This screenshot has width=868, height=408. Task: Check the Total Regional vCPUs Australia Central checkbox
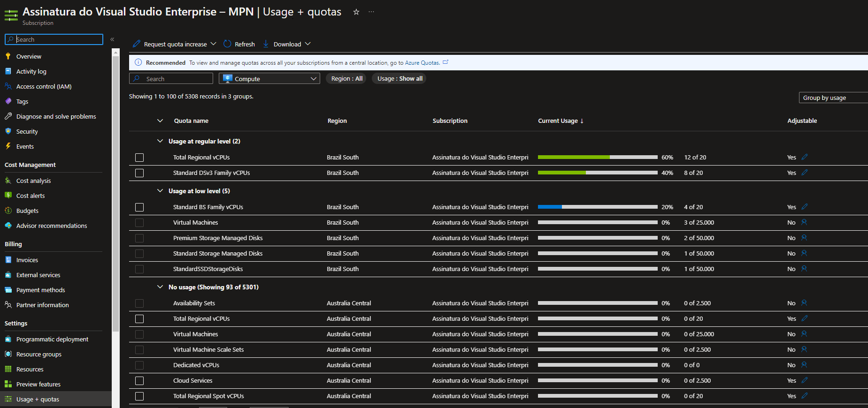point(139,319)
